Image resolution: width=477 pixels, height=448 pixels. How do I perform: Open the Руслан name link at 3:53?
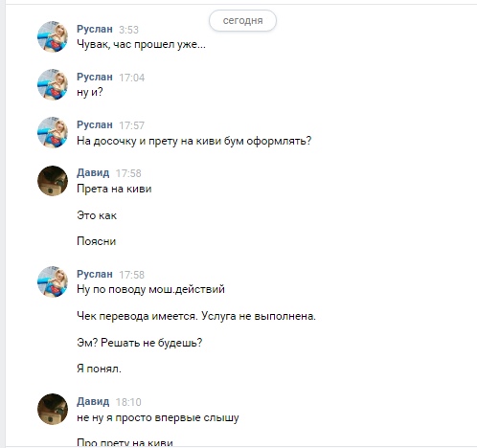point(95,29)
